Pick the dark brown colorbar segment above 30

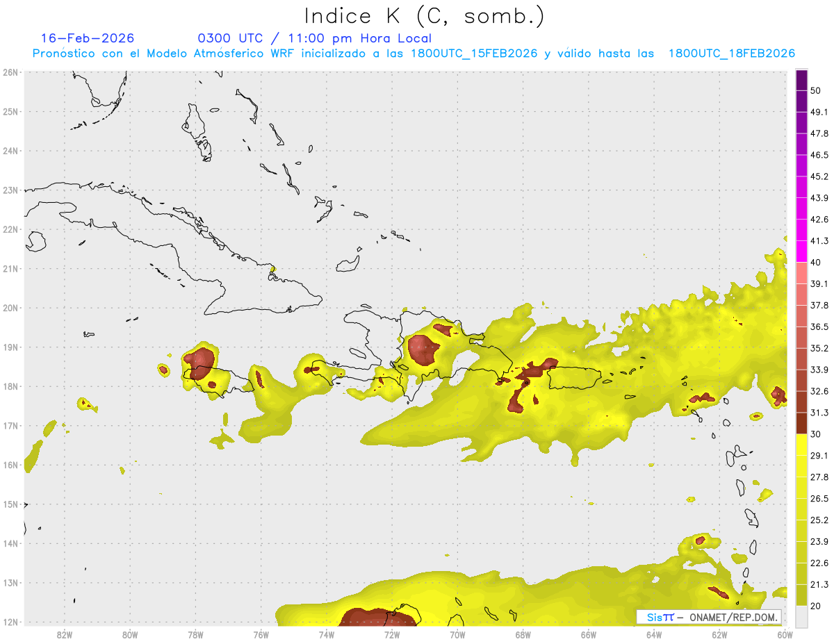[x=801, y=423]
